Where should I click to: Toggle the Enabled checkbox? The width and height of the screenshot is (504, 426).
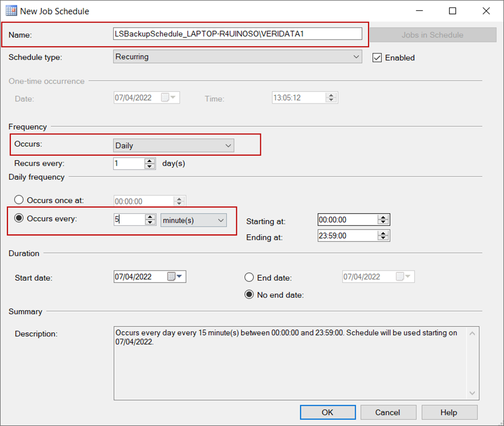377,58
